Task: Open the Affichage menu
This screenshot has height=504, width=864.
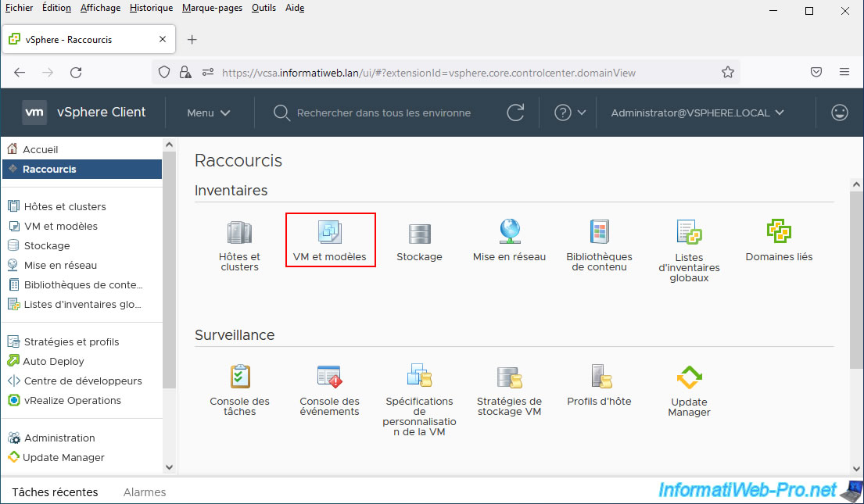Action: 100,8
